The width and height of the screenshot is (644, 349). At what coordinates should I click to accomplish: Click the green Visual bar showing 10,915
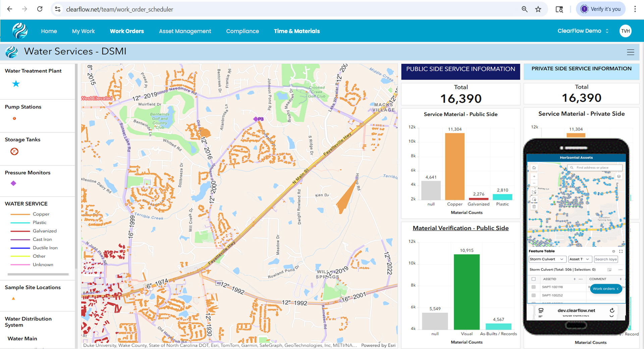pos(467,292)
